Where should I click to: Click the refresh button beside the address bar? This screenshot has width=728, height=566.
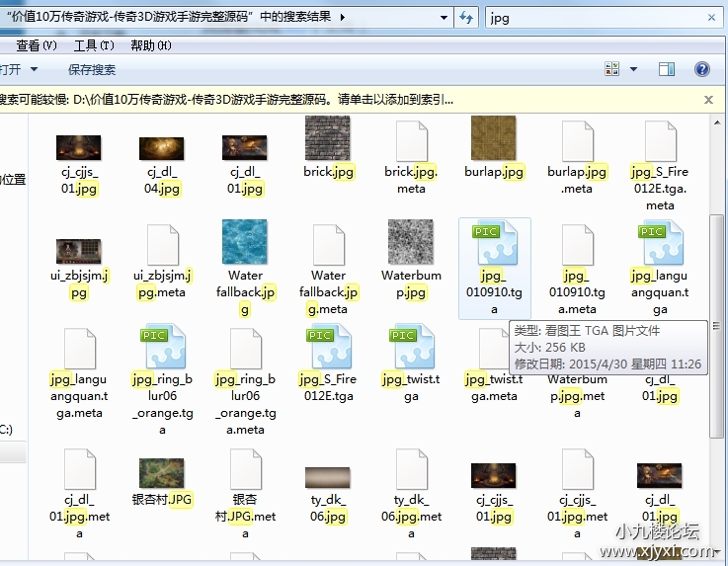click(466, 18)
